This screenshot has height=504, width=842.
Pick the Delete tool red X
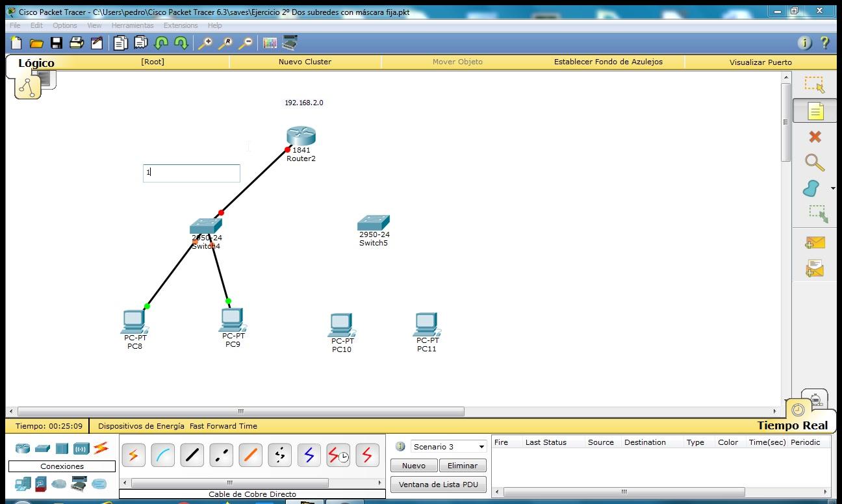(815, 136)
